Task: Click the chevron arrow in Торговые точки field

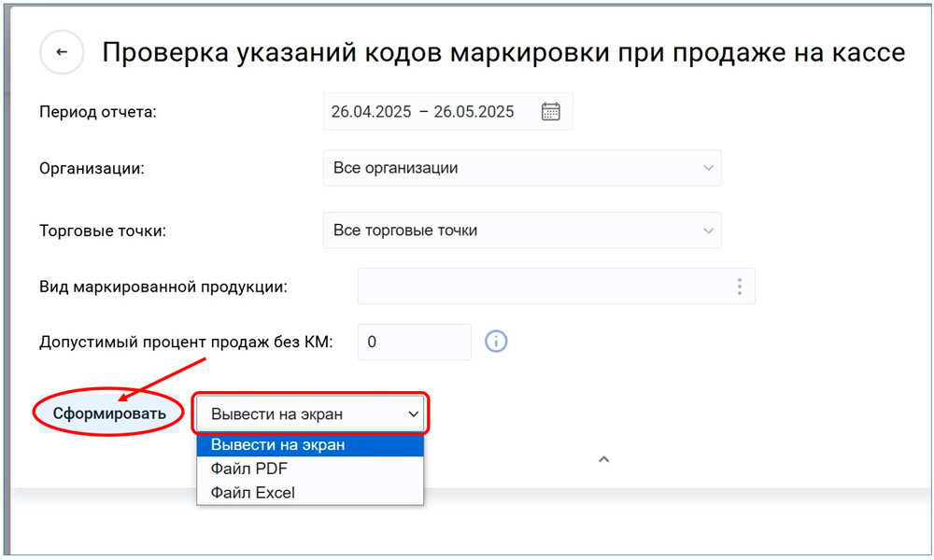Action: pos(706,231)
